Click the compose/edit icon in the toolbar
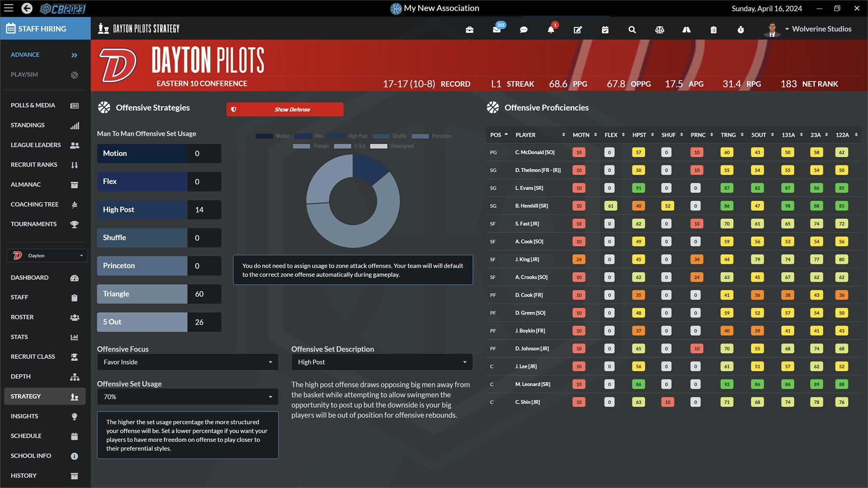The image size is (868, 488). tap(578, 29)
